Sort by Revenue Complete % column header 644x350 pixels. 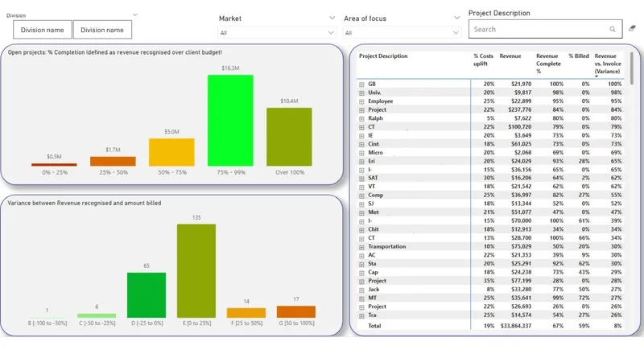pos(548,64)
